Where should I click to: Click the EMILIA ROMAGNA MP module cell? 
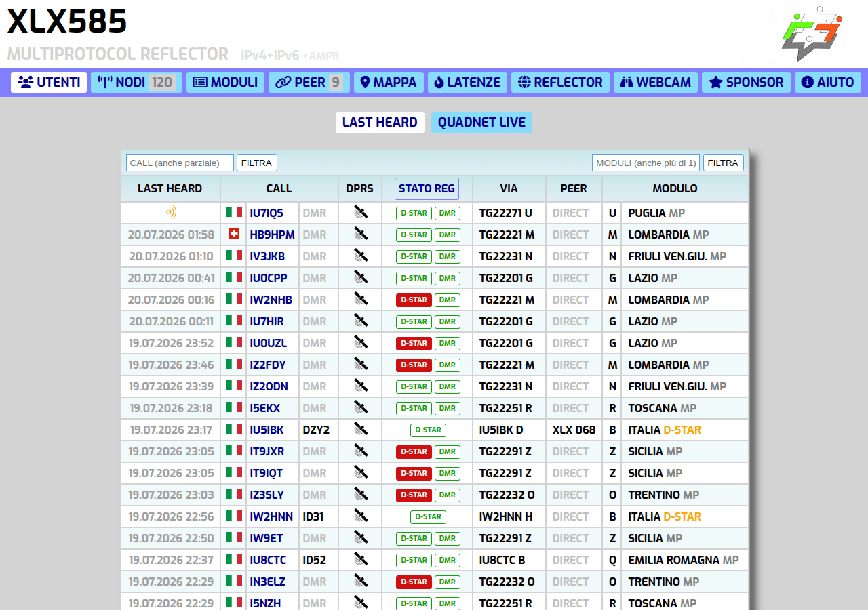click(685, 560)
